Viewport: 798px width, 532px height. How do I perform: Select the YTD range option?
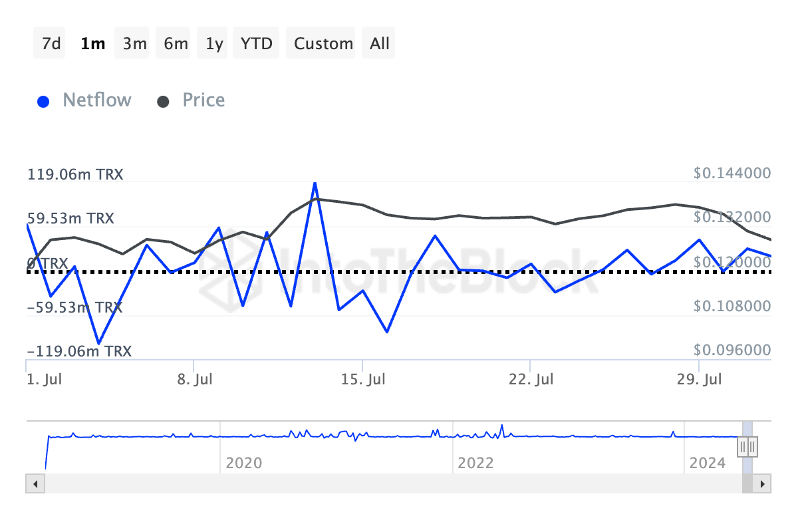pyautogui.click(x=257, y=44)
